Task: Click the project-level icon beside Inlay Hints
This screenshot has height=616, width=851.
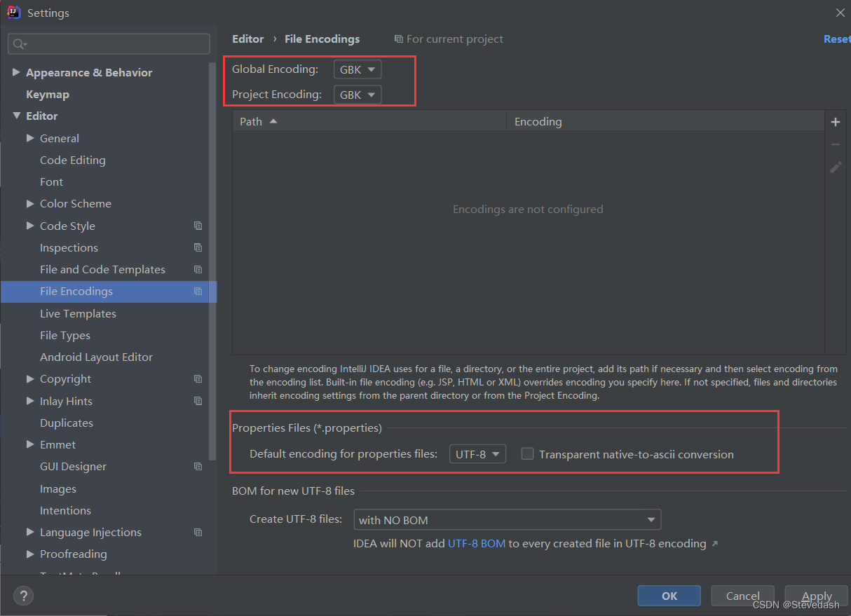Action: (198, 401)
